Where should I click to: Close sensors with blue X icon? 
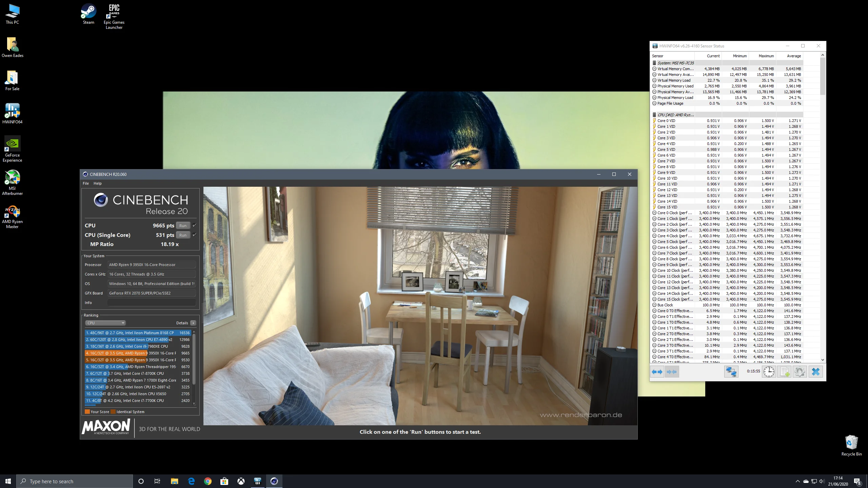(816, 372)
